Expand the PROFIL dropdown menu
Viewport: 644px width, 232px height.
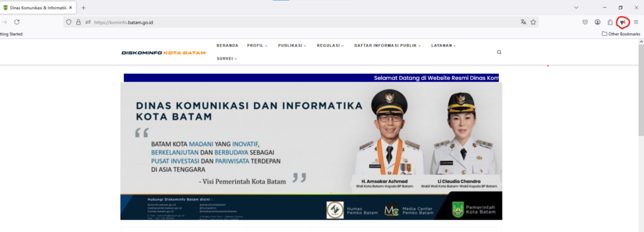[257, 45]
